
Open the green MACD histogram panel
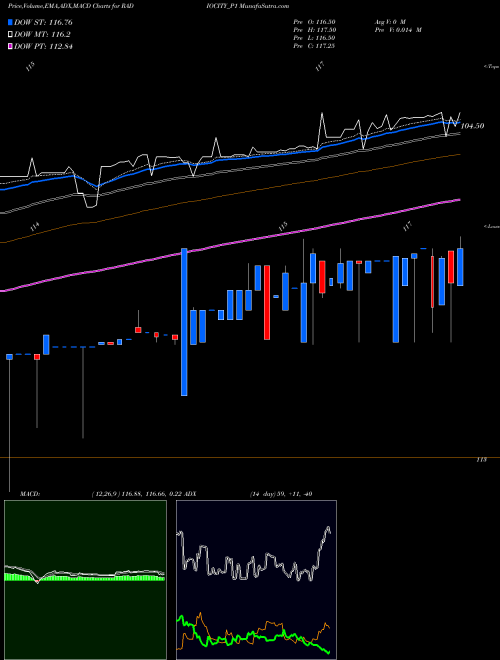[x=85, y=580]
